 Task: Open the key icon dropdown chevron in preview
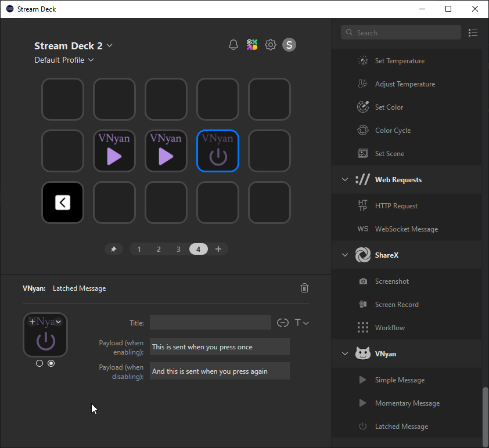(59, 322)
